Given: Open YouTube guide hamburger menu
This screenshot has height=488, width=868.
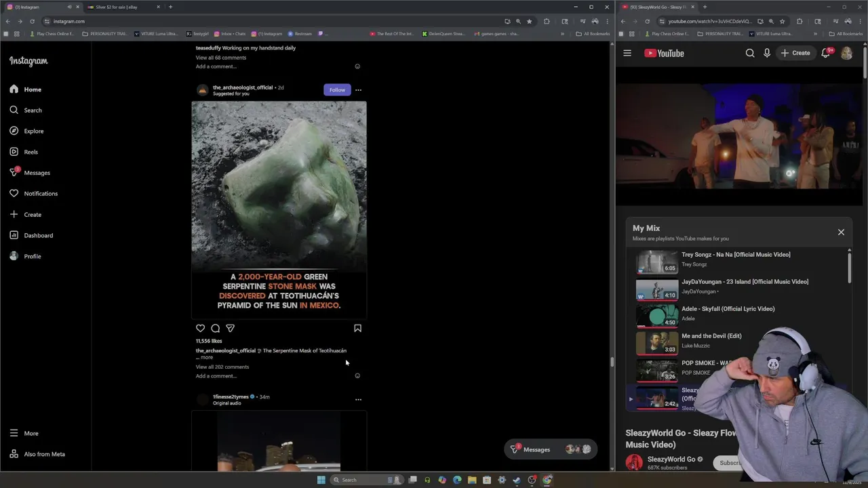Looking at the screenshot, I should (627, 53).
